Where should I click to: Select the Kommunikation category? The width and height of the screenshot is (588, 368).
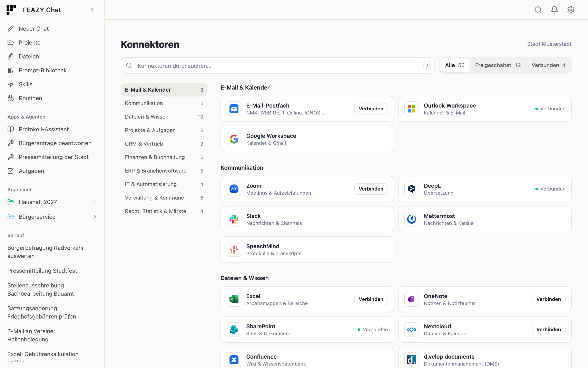click(x=164, y=103)
